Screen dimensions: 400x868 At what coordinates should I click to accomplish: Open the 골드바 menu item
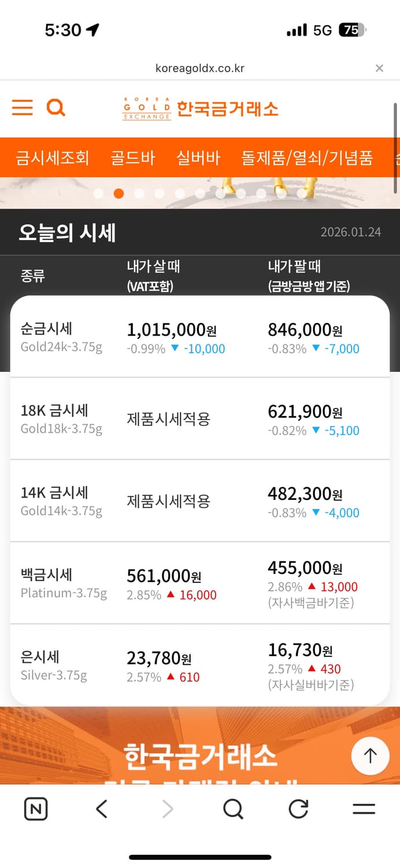133,157
